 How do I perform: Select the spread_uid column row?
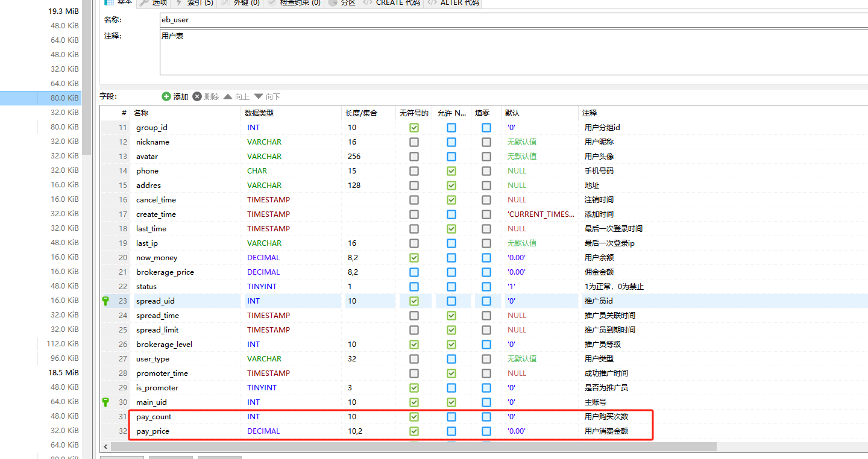tap(484, 301)
